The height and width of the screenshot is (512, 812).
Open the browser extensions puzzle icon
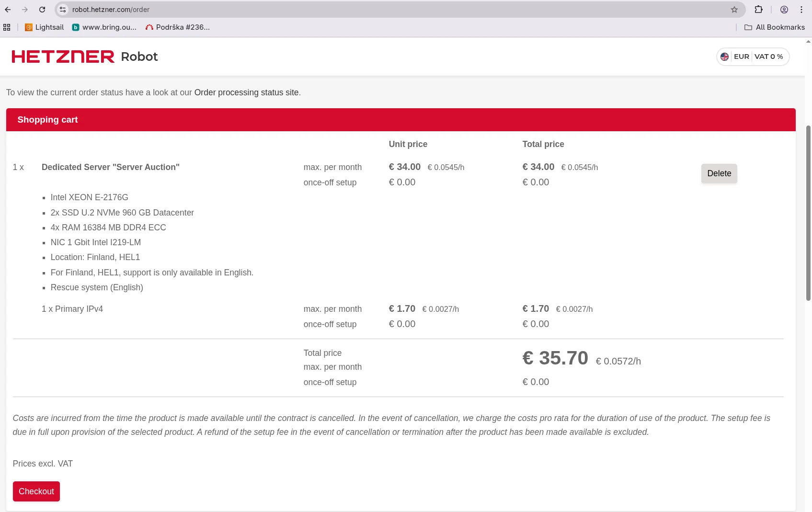(x=758, y=10)
